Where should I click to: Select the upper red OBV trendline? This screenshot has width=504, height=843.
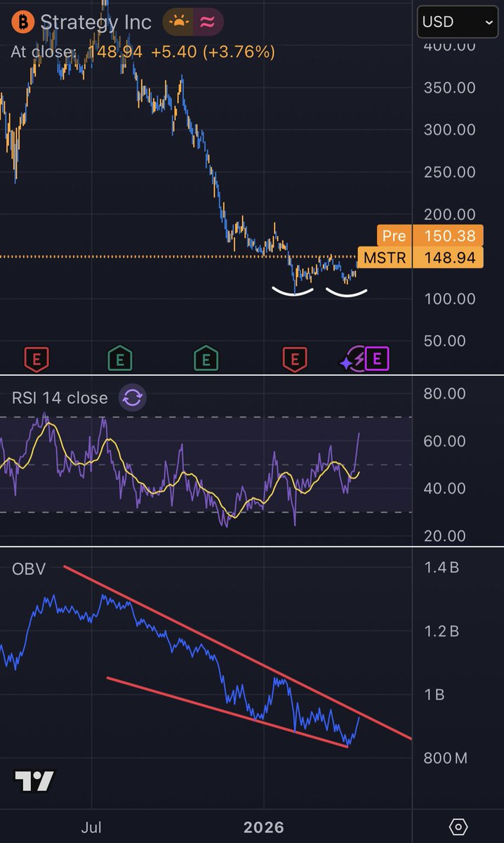pos(237,653)
